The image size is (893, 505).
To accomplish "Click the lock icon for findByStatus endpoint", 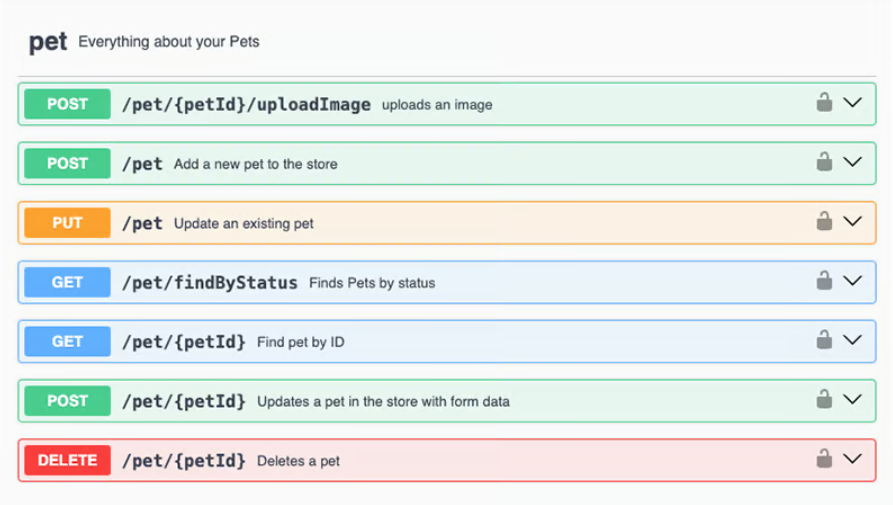I will click(x=824, y=281).
